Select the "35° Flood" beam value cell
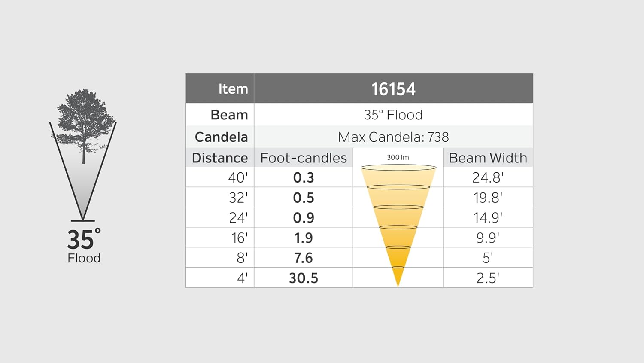Screen dimensions: 644x363 coord(393,115)
